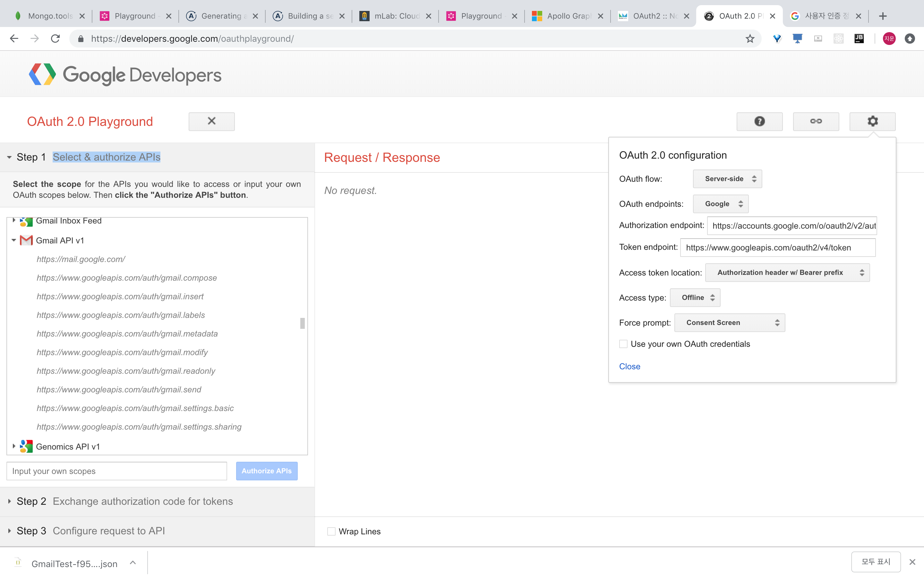
Task: Reload the page with refresh icon
Action: (56, 39)
